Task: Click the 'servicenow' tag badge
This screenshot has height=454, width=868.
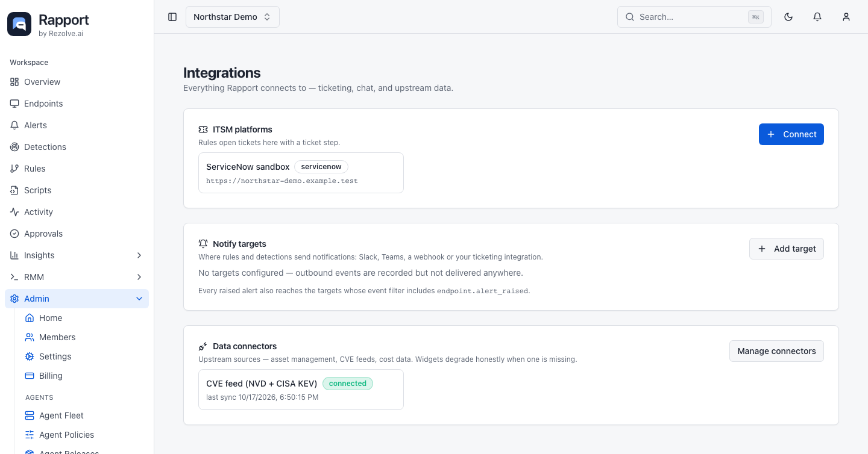Action: click(x=321, y=167)
